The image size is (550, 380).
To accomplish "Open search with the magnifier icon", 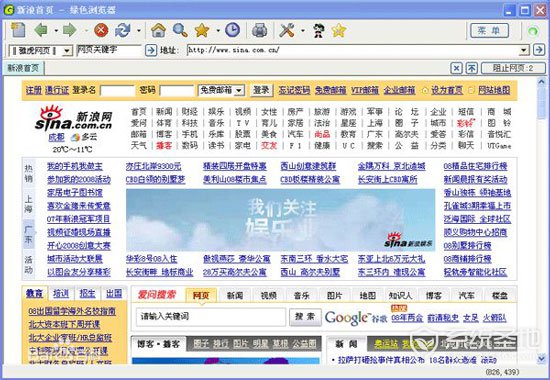I will coord(180,30).
